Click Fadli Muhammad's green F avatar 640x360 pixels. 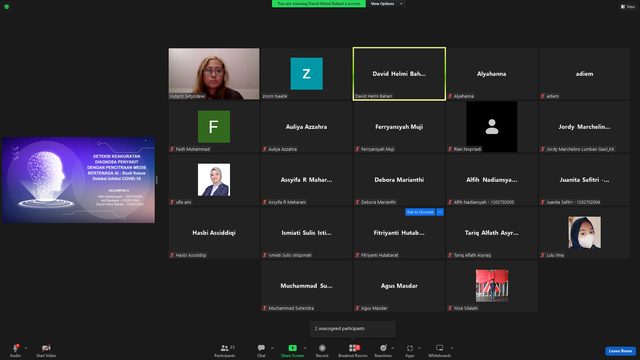[x=214, y=127]
